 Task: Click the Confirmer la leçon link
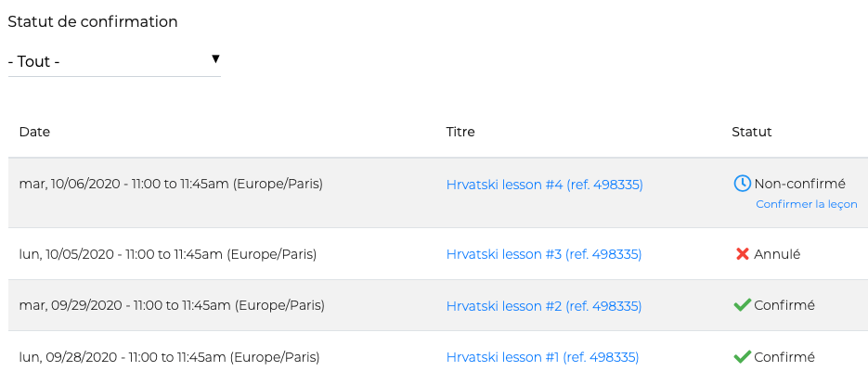pos(806,204)
